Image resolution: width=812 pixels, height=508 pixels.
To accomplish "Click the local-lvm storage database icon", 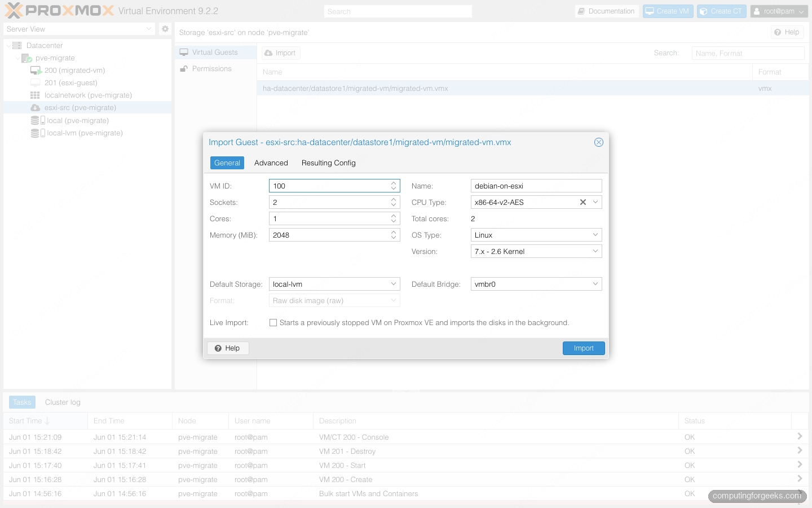I will pyautogui.click(x=35, y=133).
